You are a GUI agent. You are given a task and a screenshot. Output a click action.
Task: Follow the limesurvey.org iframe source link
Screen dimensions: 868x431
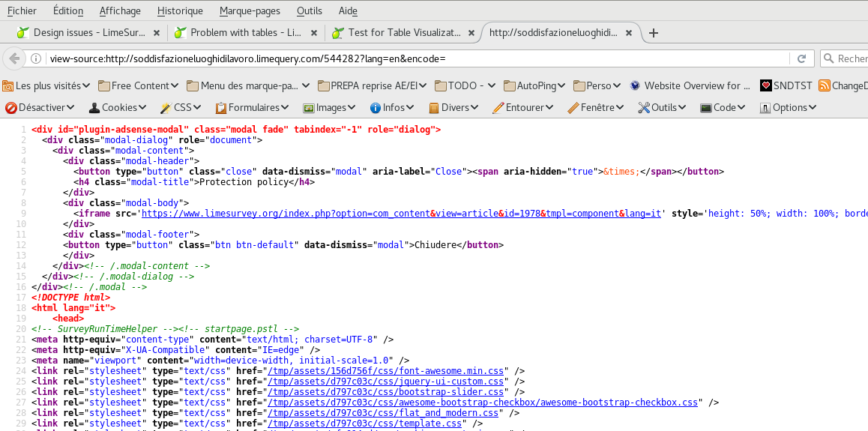click(401, 213)
